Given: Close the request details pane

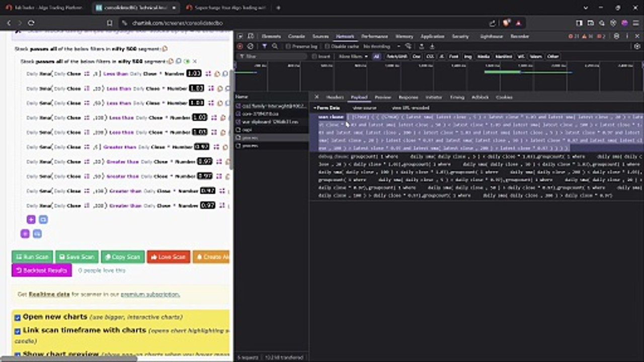Looking at the screenshot, I should [x=316, y=97].
